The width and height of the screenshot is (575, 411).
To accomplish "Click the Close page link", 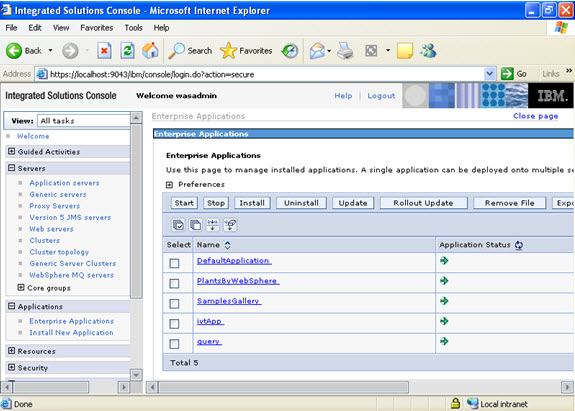I will click(x=535, y=116).
